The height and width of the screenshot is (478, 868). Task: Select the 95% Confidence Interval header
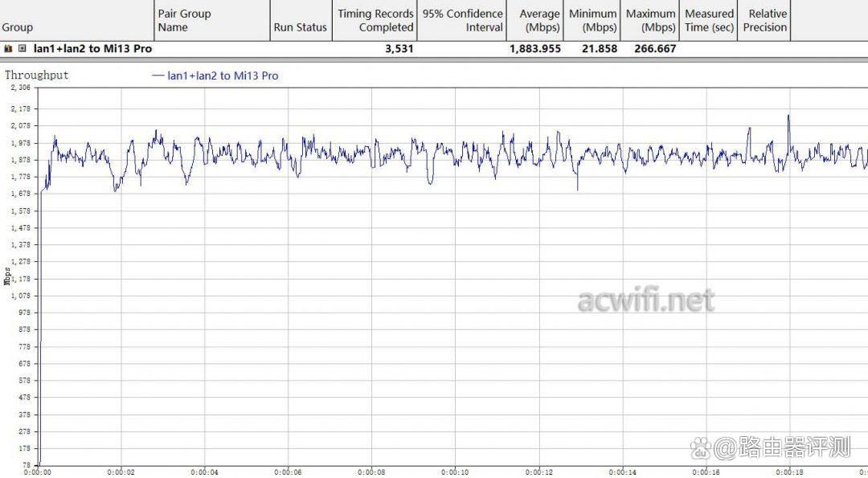click(463, 20)
